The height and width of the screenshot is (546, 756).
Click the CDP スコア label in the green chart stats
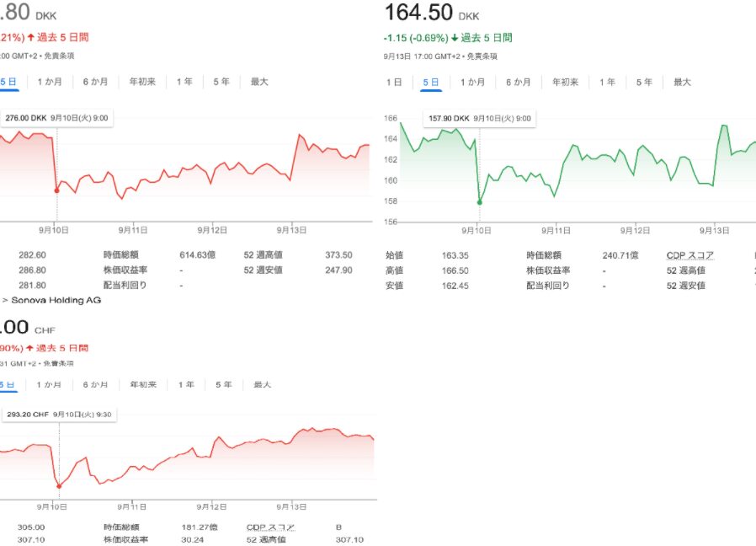pos(690,254)
